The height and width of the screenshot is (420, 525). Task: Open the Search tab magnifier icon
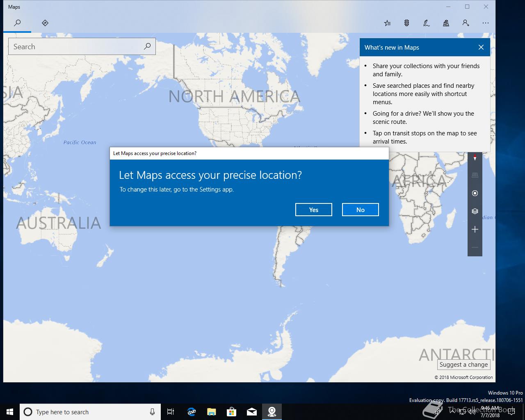(17, 23)
